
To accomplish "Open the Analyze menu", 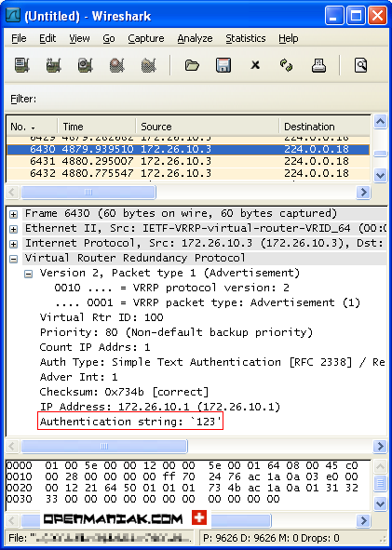I will pyautogui.click(x=196, y=38).
